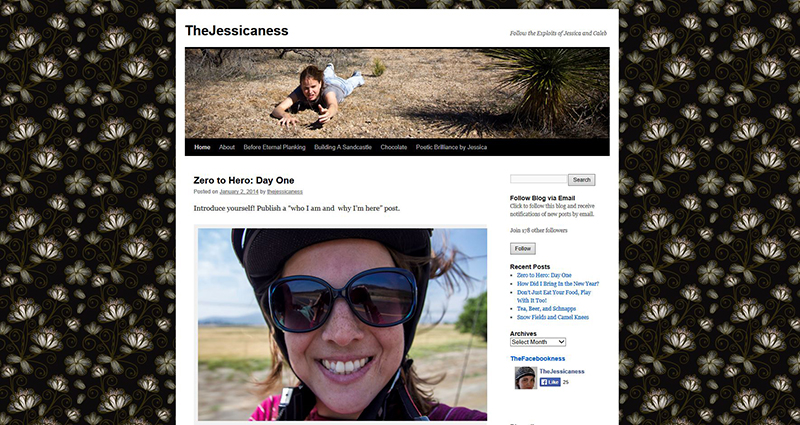This screenshot has height=425, width=800.
Task: Open the Zero to Hero: Day One title
Action: 243,180
